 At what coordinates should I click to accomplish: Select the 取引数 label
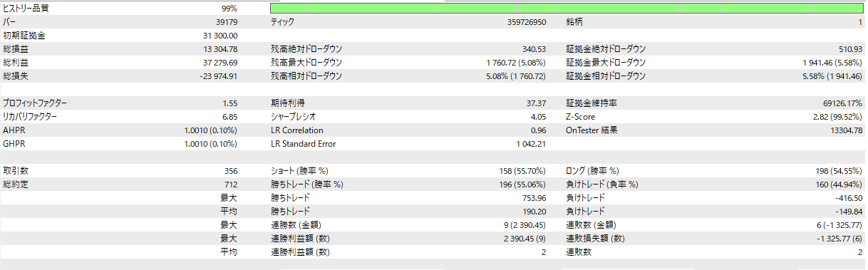tap(16, 171)
